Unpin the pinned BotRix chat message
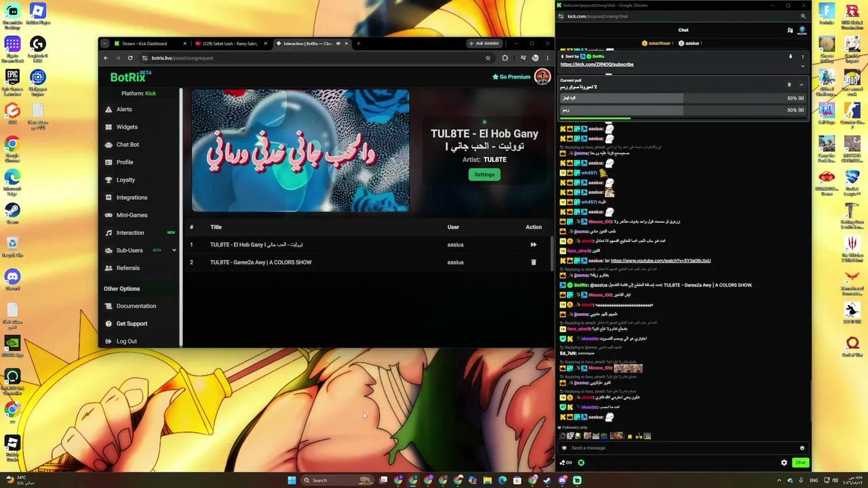868x488 pixels. tap(790, 57)
